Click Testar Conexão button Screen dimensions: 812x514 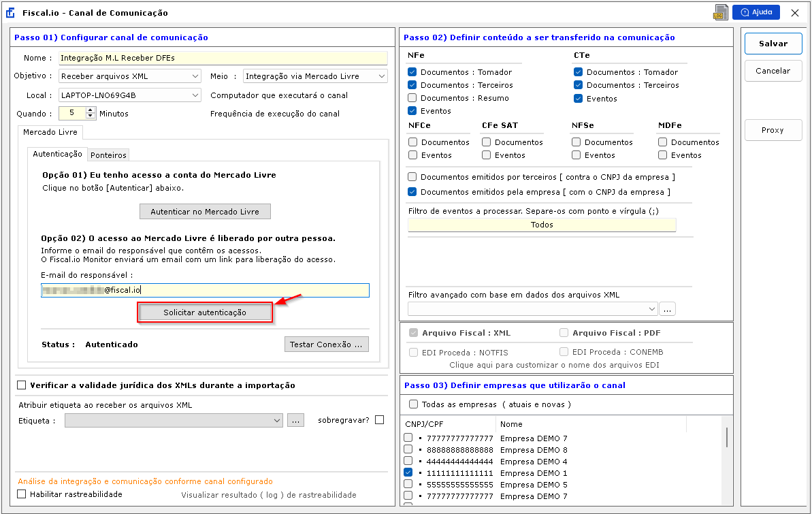point(326,344)
